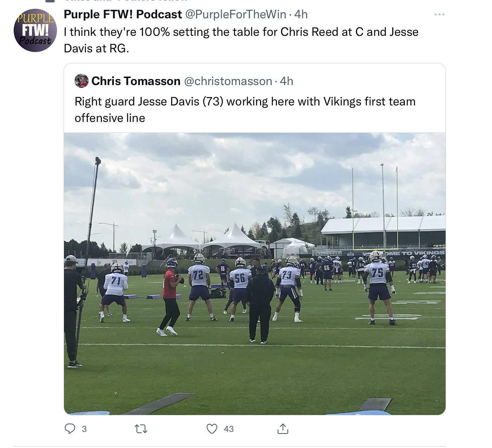Retweet this post using retweet icon
492x448 pixels.
pyautogui.click(x=141, y=429)
